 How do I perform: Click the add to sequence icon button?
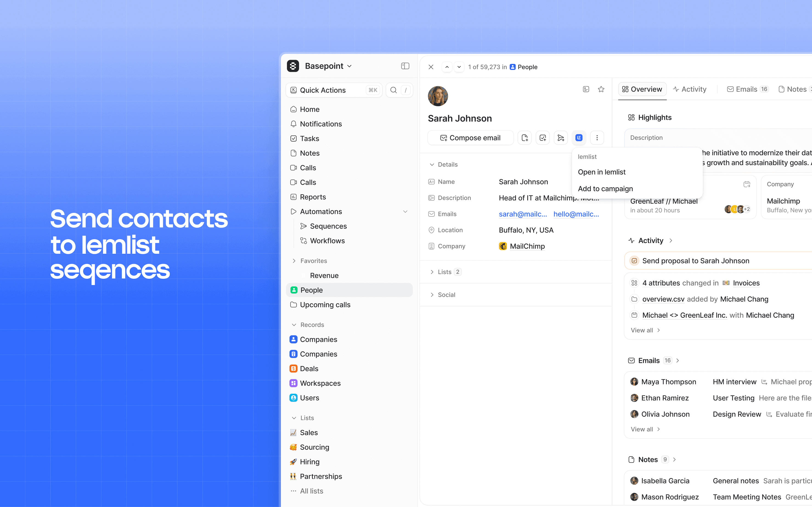tap(561, 138)
